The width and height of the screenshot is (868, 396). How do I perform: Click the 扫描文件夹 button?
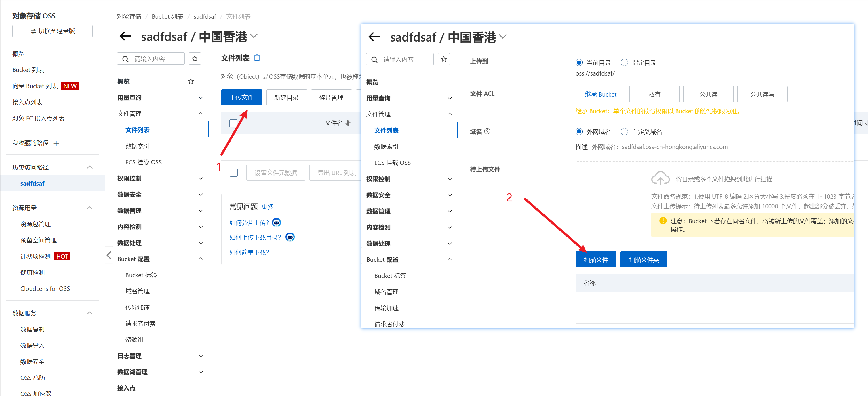click(x=643, y=259)
